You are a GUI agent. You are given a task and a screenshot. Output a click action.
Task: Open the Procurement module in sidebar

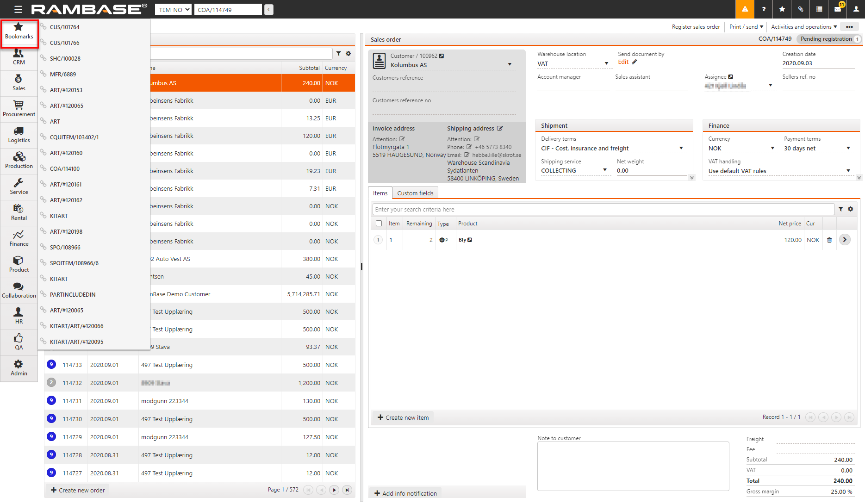pos(19,109)
